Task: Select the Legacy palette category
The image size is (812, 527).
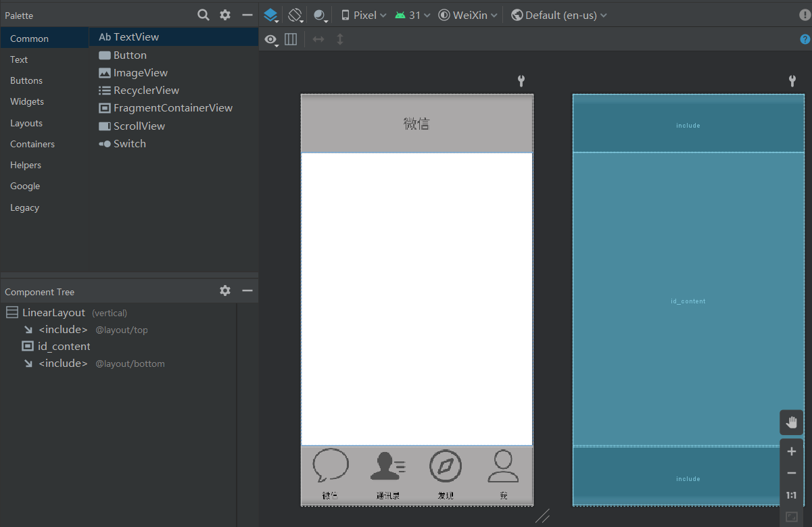Action: pos(45,207)
